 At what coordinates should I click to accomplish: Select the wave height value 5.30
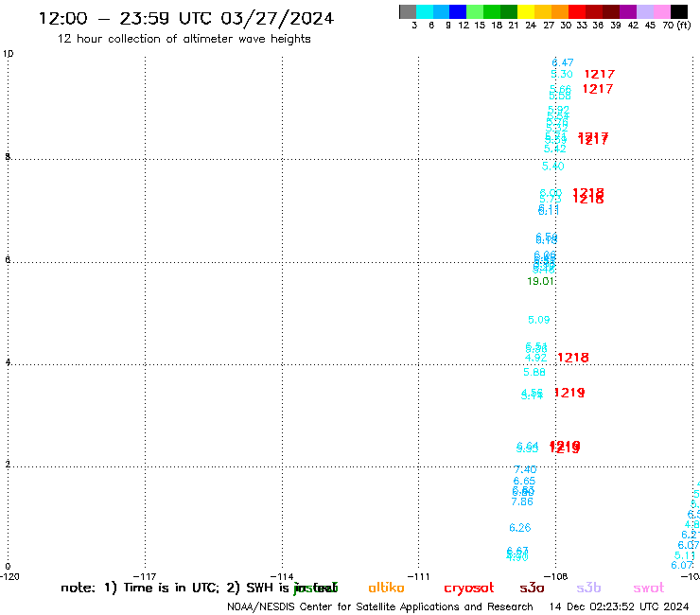(x=562, y=74)
